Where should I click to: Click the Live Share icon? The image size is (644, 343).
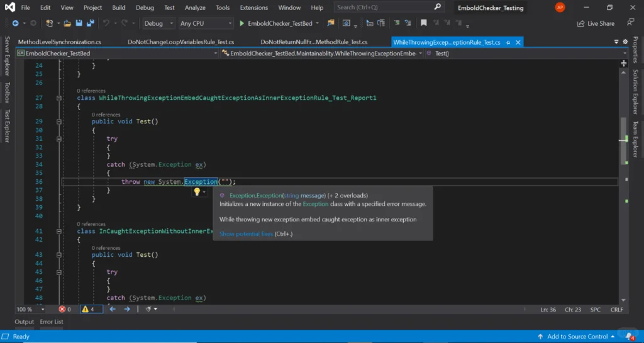[581, 23]
